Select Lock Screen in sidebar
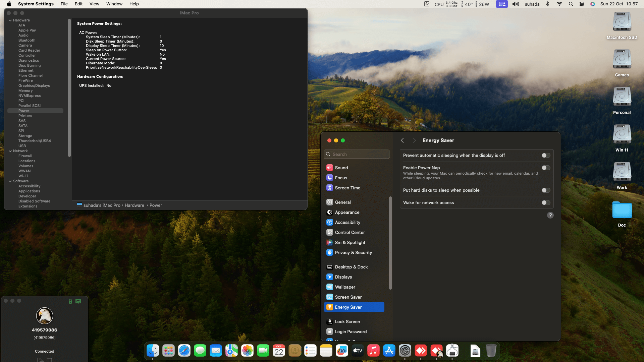The width and height of the screenshot is (644, 362). pos(347,321)
